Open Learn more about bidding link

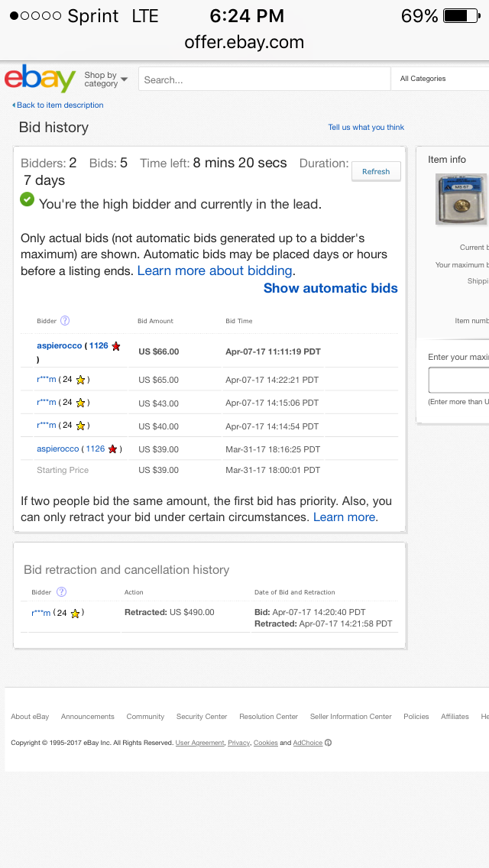click(215, 270)
